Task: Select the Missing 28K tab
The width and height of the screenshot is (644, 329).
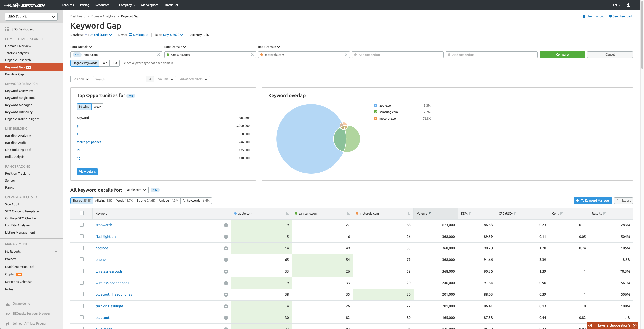Action: 103,201
